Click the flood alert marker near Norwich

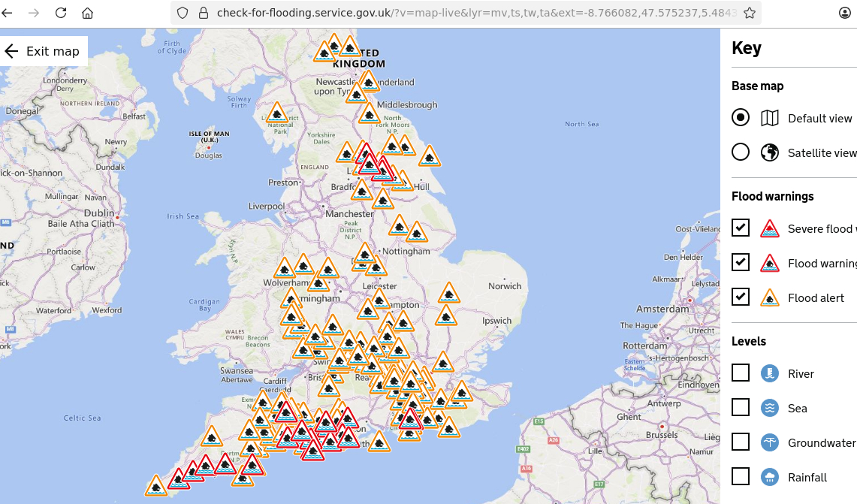pos(448,294)
